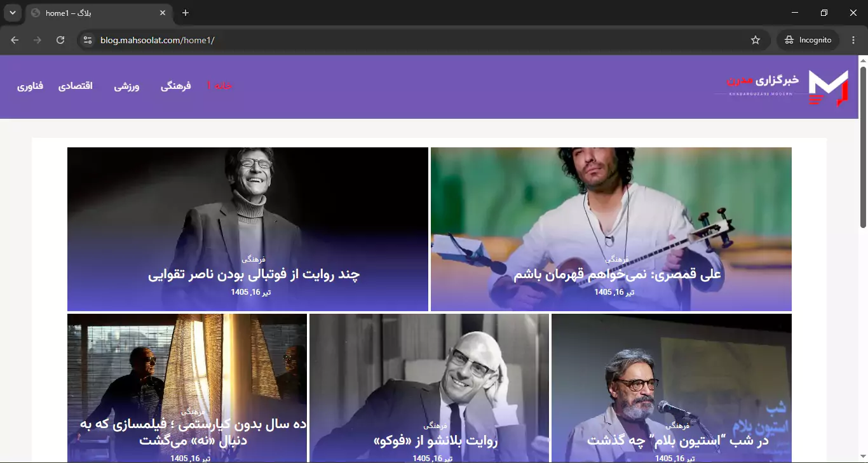This screenshot has height=463, width=868.
Task: Click the page vertical scrollbar thumb
Action: 863,146
